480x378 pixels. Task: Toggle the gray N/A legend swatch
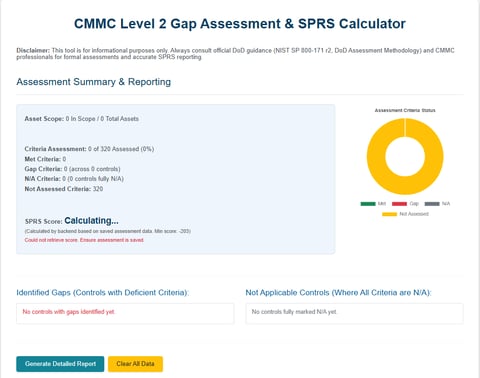coord(432,204)
